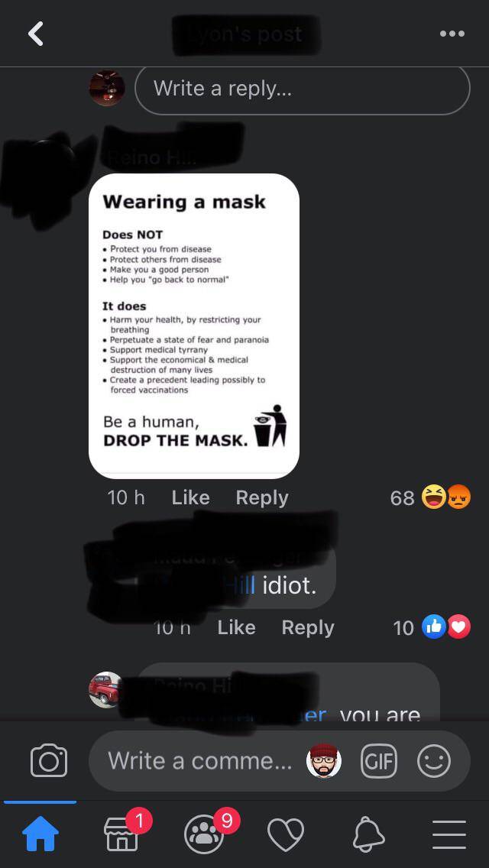Open Groups tab with 9 notifications
489x868 pixels.
coord(204,834)
